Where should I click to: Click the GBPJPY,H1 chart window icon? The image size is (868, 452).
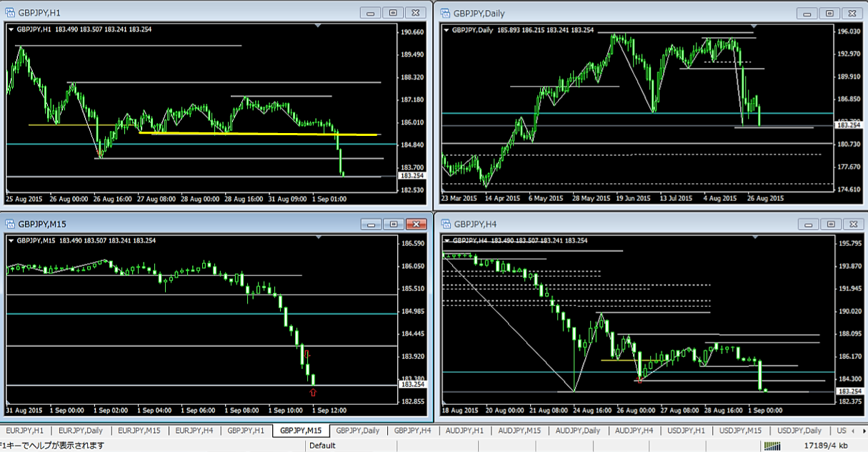point(9,12)
